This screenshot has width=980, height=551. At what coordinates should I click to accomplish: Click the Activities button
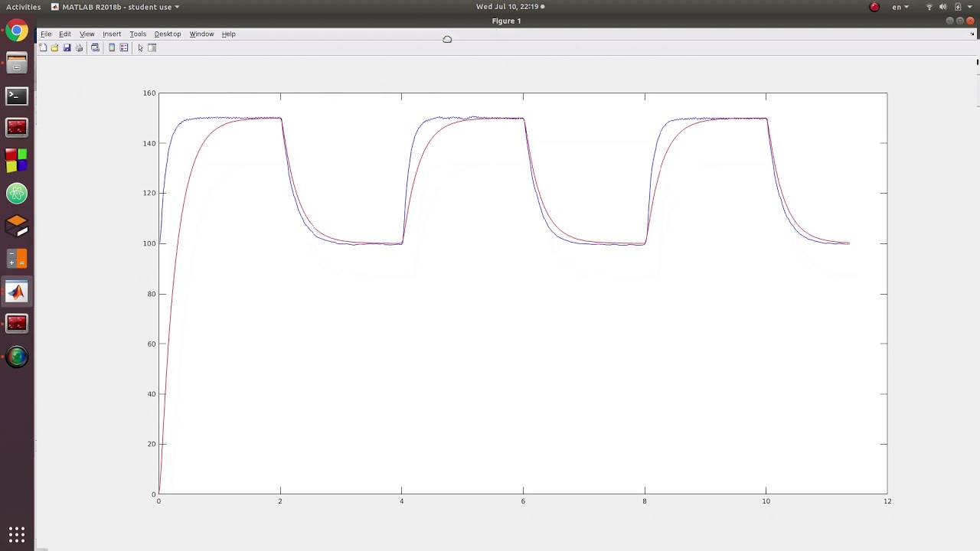click(x=23, y=7)
